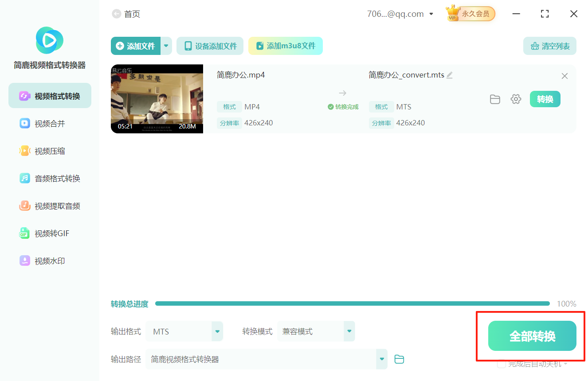Open the 视频水印 watermark tool

point(49,260)
